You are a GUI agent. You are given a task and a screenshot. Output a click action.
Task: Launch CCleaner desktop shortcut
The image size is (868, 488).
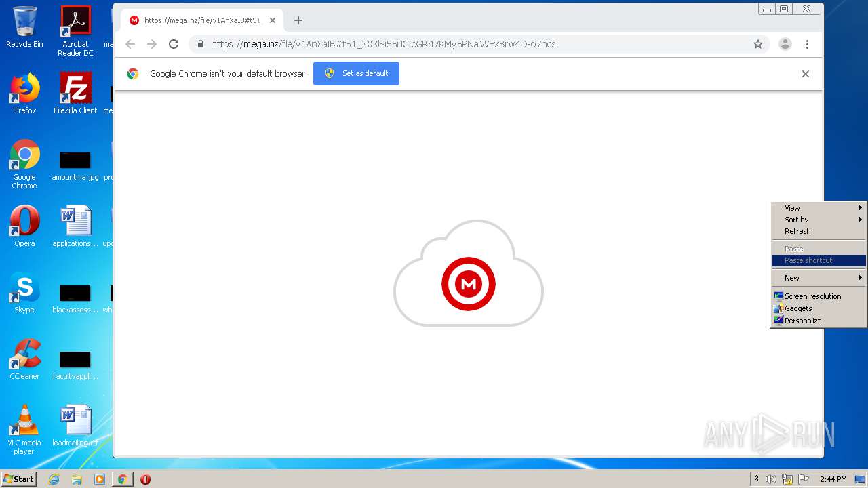pos(24,359)
